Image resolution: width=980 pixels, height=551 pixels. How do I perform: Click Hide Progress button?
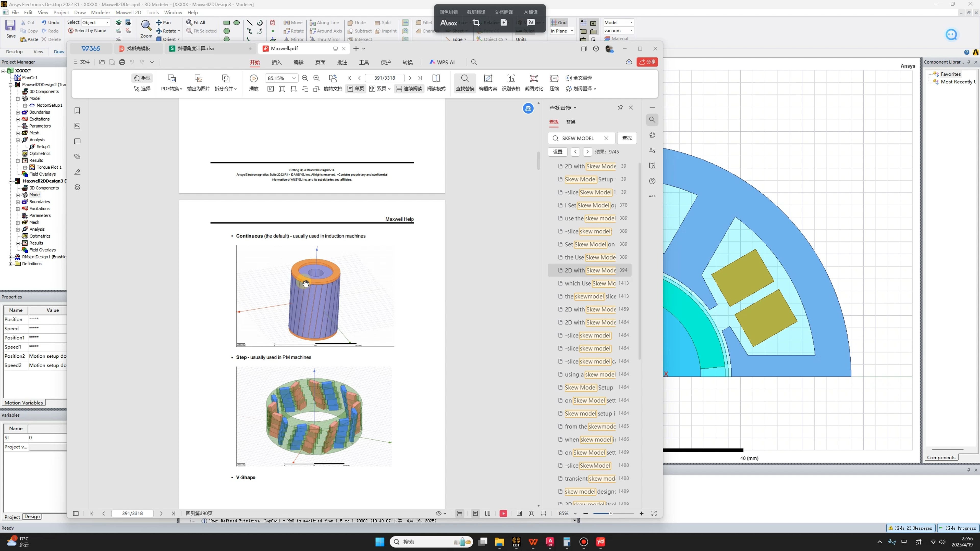tap(958, 528)
